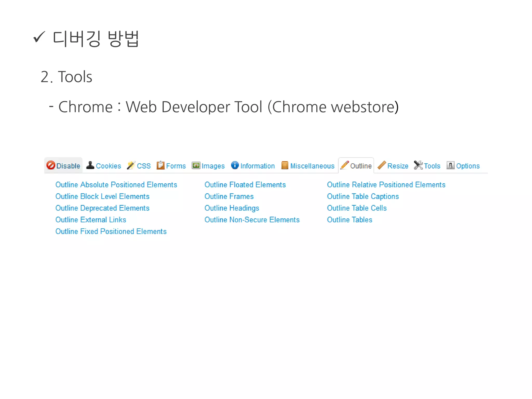Click the '디버깅 방법' slide heading
Screen dimensions: 532x399
pyautogui.click(x=96, y=39)
